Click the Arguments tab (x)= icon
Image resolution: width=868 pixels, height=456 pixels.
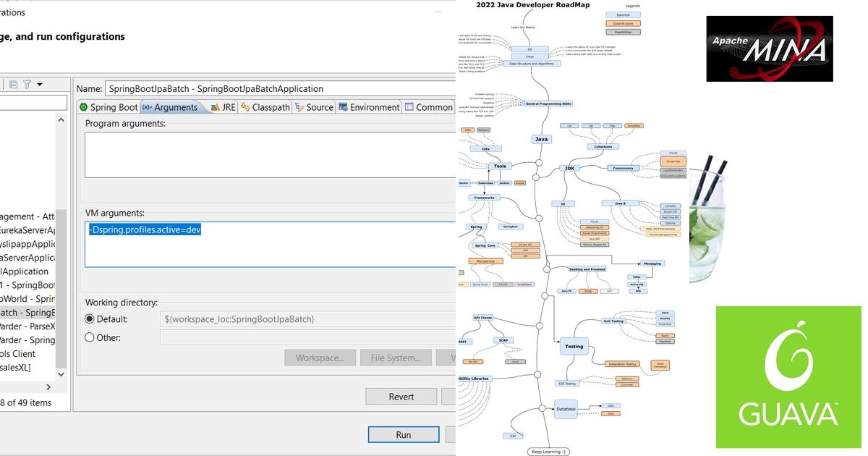[x=147, y=107]
